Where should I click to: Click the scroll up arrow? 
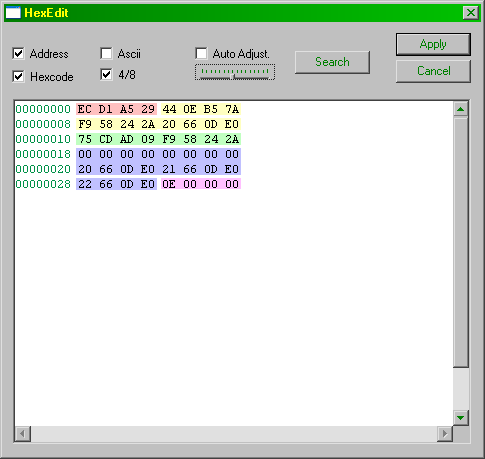(x=461, y=109)
